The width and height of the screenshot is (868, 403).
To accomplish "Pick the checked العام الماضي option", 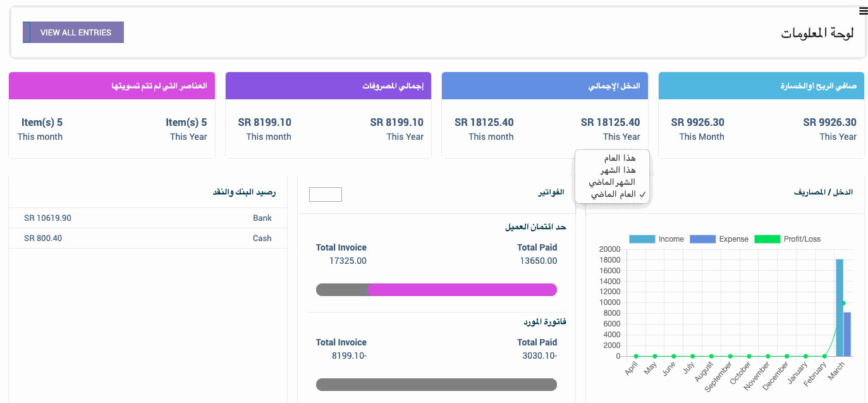I will tap(613, 195).
